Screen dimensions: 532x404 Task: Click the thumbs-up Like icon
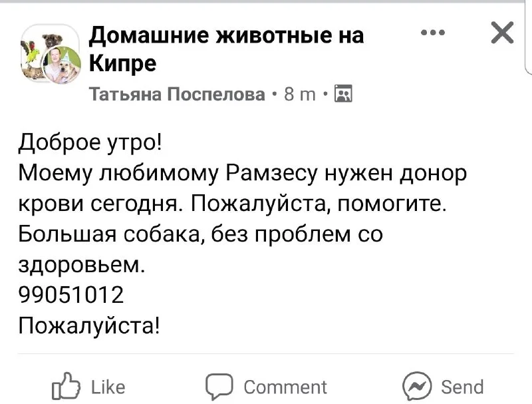(65, 387)
